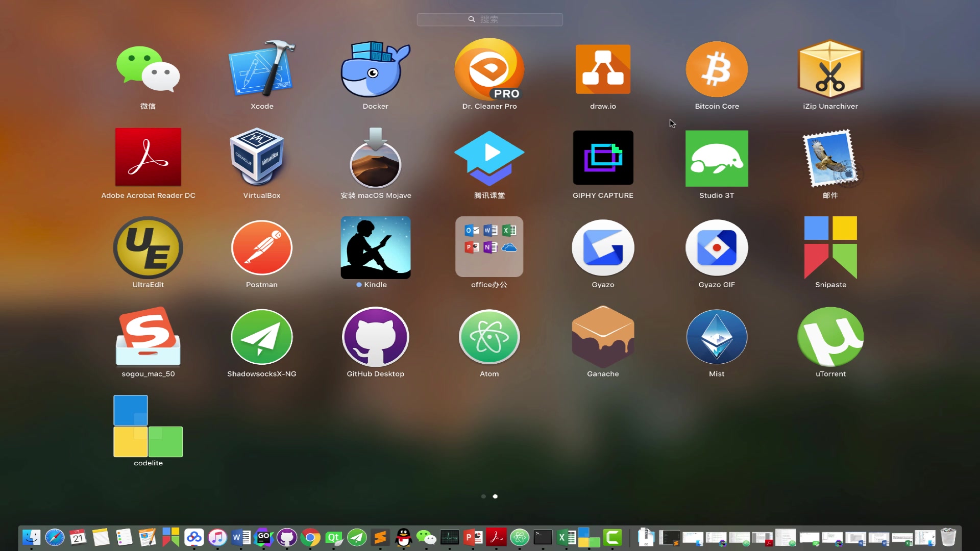980x551 pixels.
Task: Open Ganache app icon
Action: [603, 337]
